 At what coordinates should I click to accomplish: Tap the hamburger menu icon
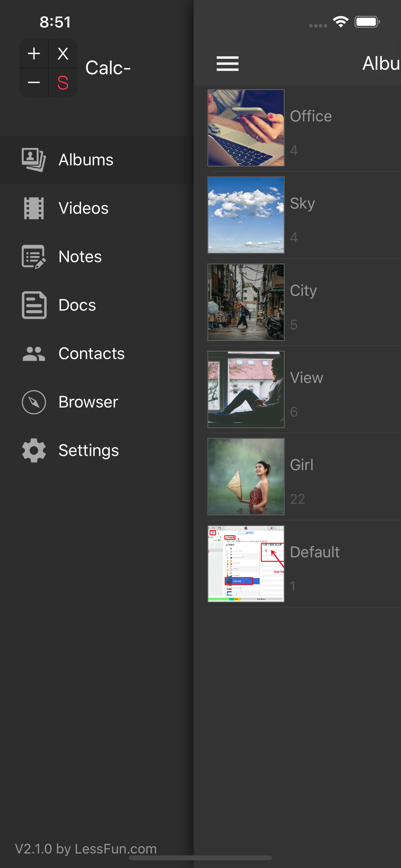[x=227, y=64]
